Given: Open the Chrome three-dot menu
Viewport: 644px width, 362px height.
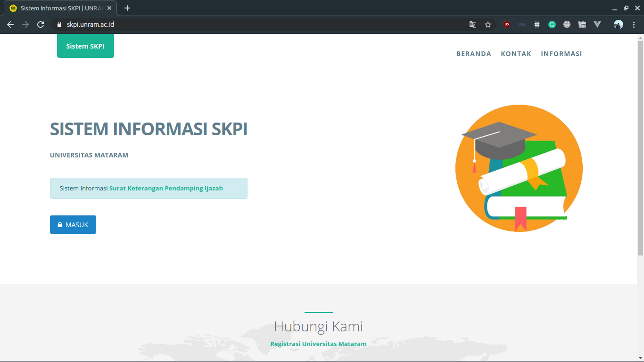Looking at the screenshot, I should 634,25.
